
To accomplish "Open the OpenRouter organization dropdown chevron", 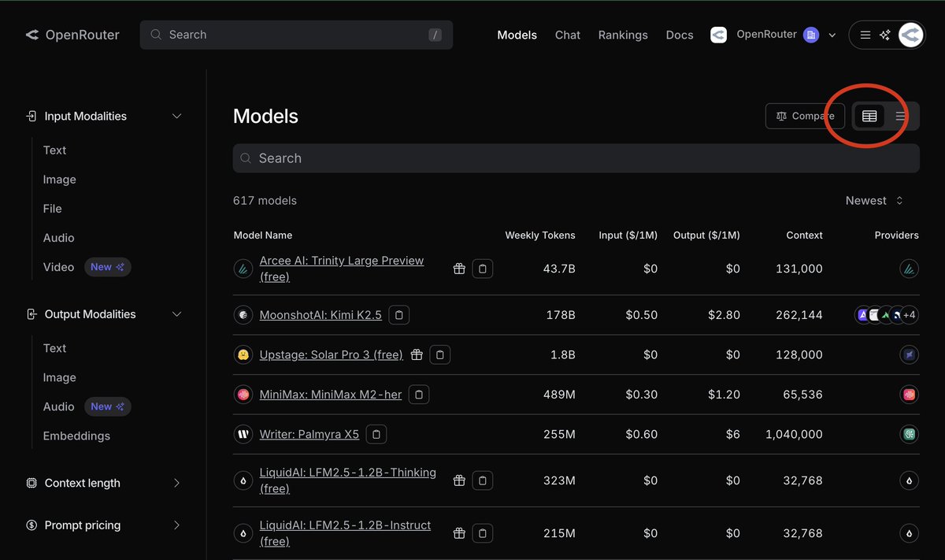I will 832,35.
